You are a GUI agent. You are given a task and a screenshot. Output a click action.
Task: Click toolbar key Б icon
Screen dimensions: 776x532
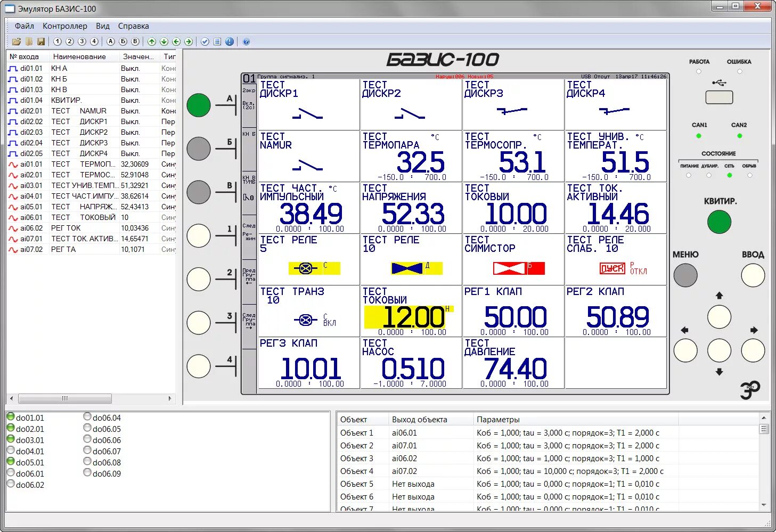(x=123, y=42)
